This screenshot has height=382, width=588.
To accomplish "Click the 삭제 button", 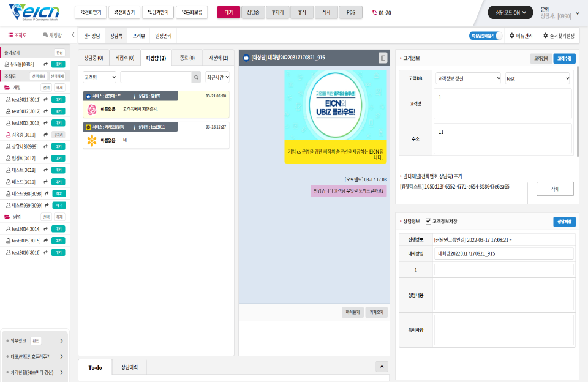I will coord(555,189).
